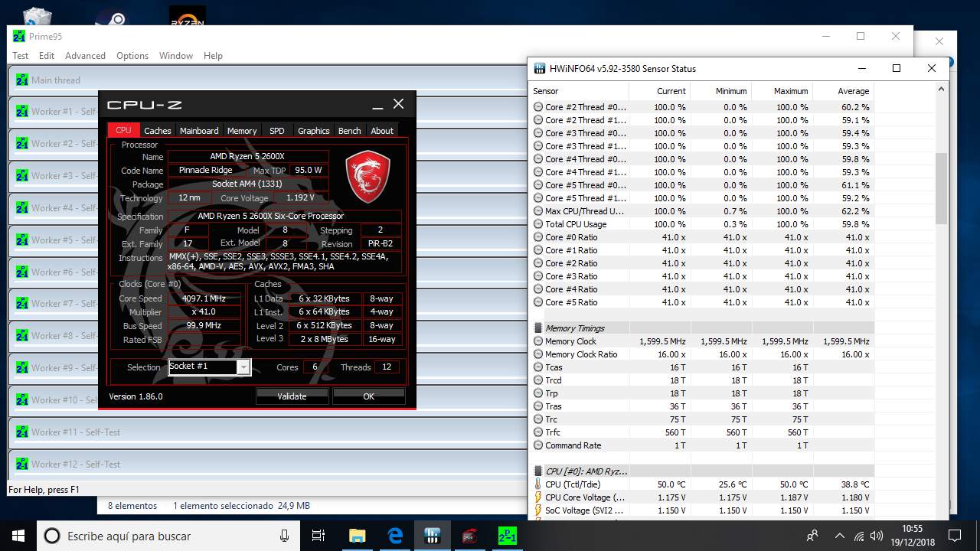The width and height of the screenshot is (980, 551).
Task: Switch to HWiNFO64 via its taskbar icon
Action: [x=433, y=536]
